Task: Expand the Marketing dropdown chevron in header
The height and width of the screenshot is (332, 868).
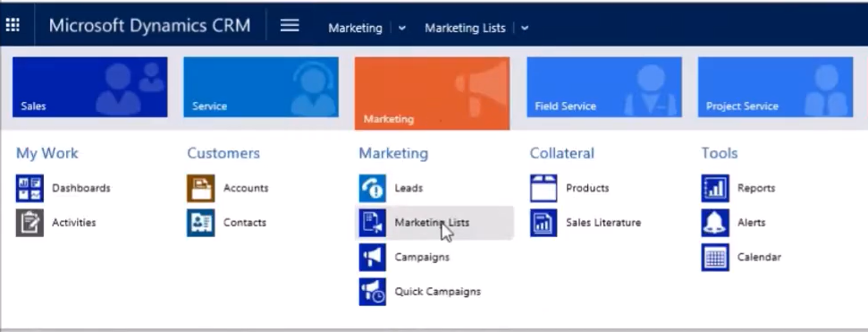Action: tap(402, 29)
